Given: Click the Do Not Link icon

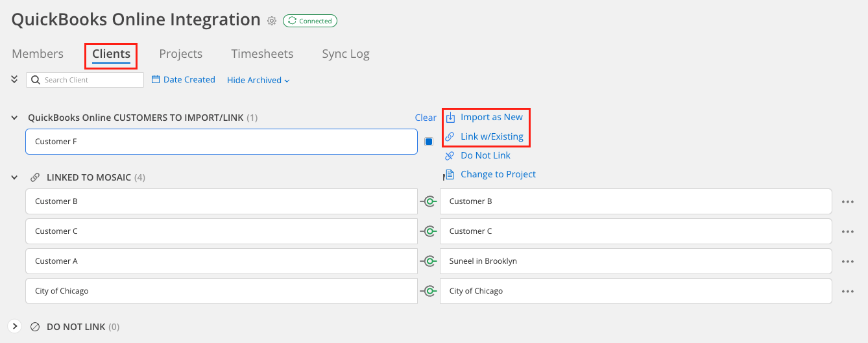Looking at the screenshot, I should [x=450, y=155].
